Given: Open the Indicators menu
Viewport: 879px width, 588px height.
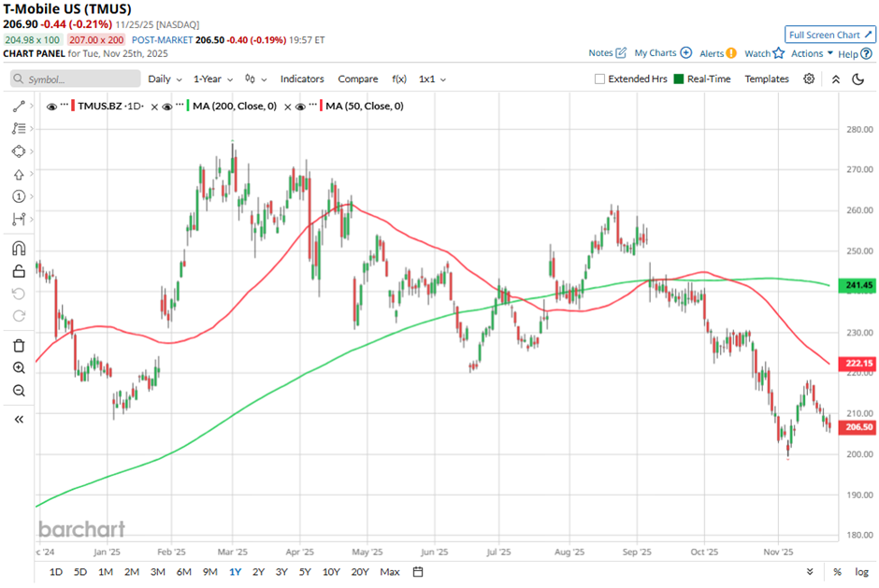Looking at the screenshot, I should point(302,79).
